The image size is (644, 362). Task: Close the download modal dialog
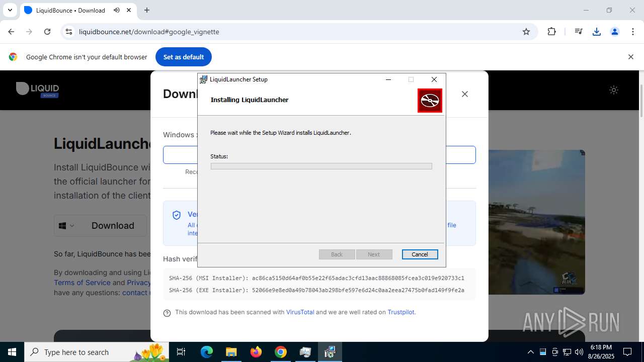click(465, 94)
